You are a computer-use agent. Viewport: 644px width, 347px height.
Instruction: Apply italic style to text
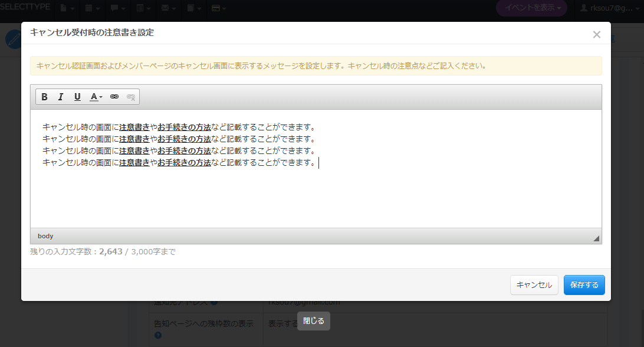click(x=60, y=97)
